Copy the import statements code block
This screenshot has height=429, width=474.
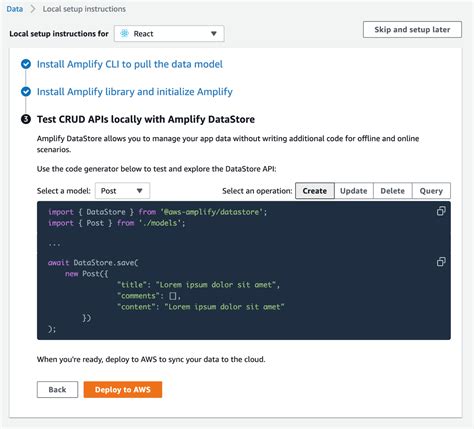tap(441, 211)
